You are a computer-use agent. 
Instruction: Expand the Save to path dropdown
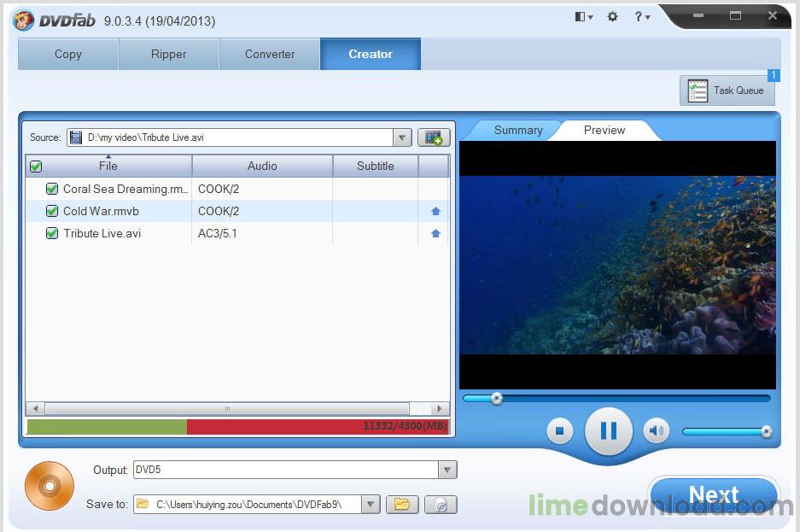[x=371, y=505]
